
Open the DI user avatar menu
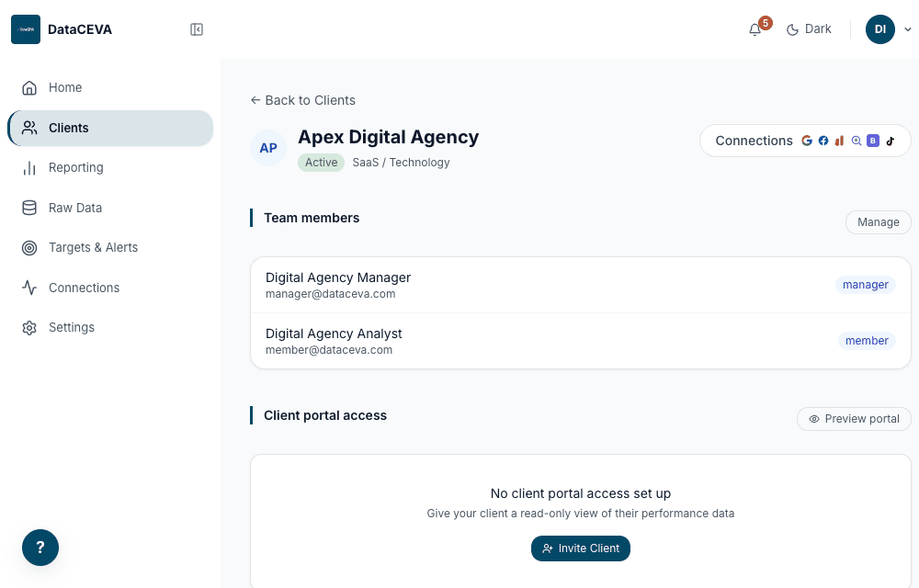(x=880, y=29)
